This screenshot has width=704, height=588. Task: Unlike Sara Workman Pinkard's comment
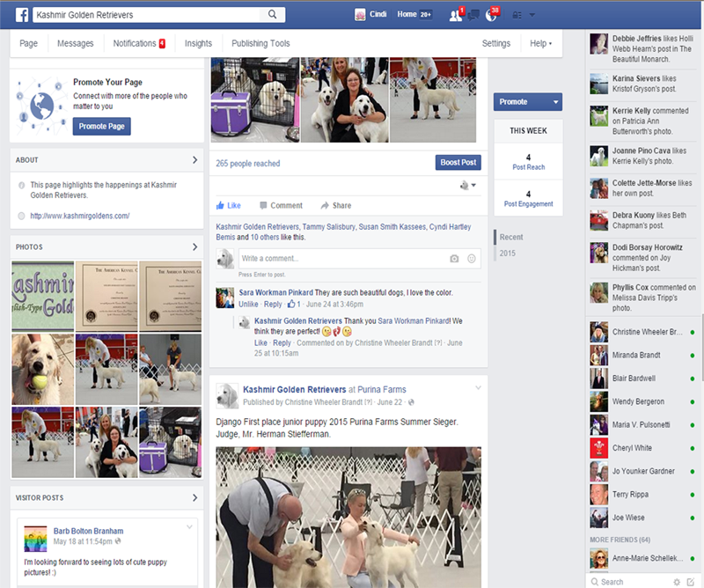249,304
